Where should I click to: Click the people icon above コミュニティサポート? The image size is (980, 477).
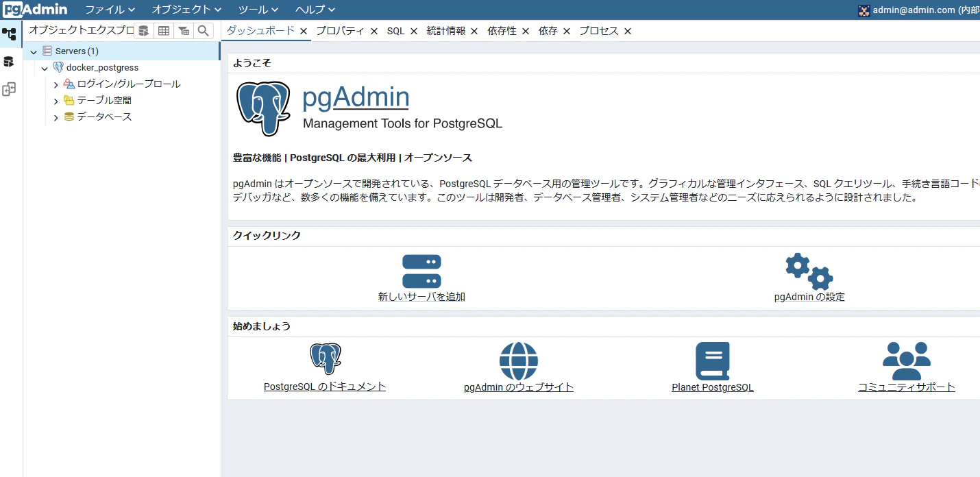click(x=907, y=361)
